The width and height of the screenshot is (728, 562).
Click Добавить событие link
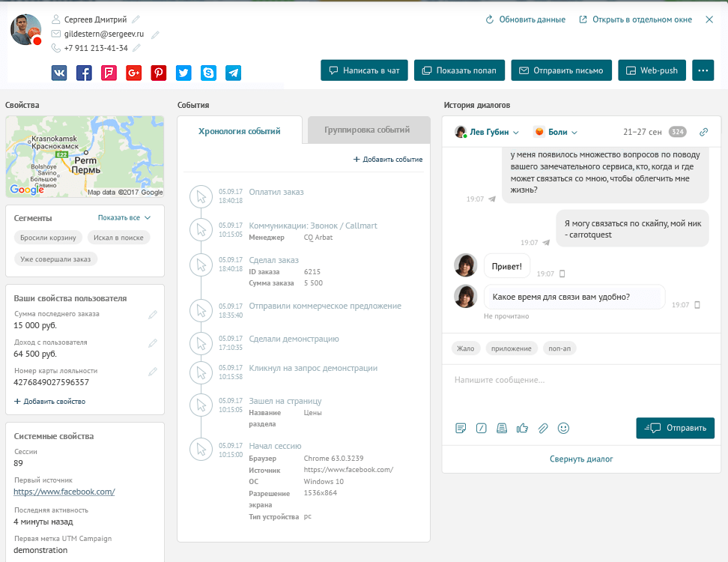pyautogui.click(x=388, y=160)
